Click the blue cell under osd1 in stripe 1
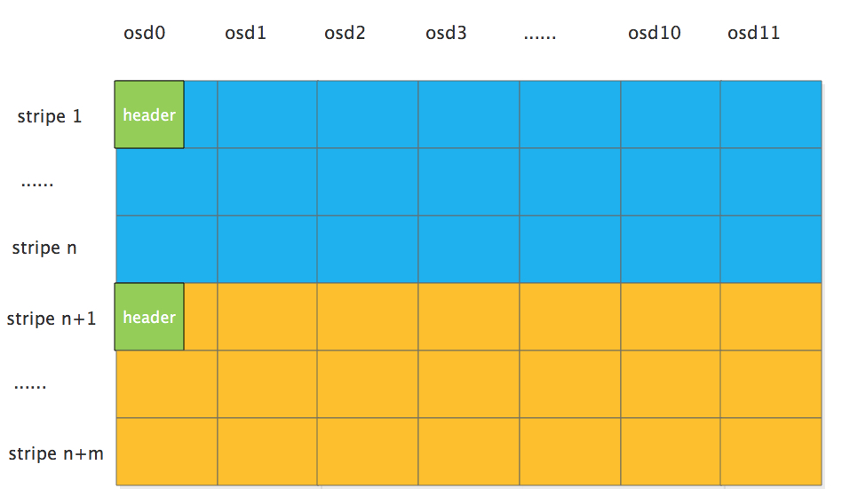This screenshot has height=504, width=842. pos(267,114)
